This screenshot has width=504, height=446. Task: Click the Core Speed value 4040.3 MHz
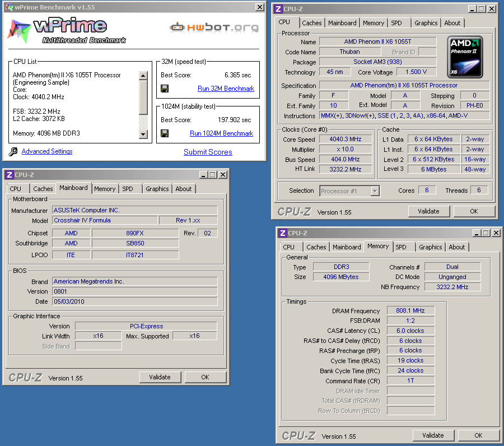click(x=346, y=139)
